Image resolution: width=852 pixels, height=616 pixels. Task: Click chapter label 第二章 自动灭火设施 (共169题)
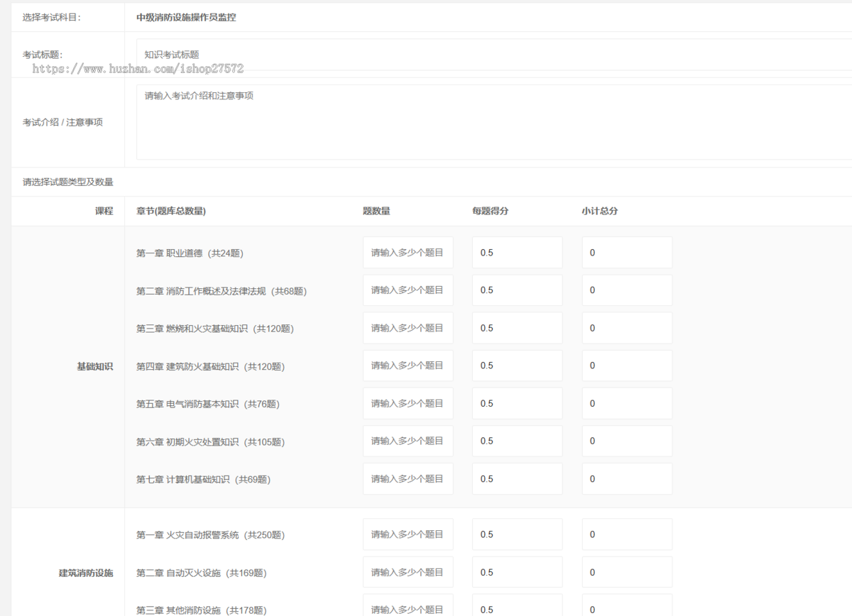(x=202, y=573)
